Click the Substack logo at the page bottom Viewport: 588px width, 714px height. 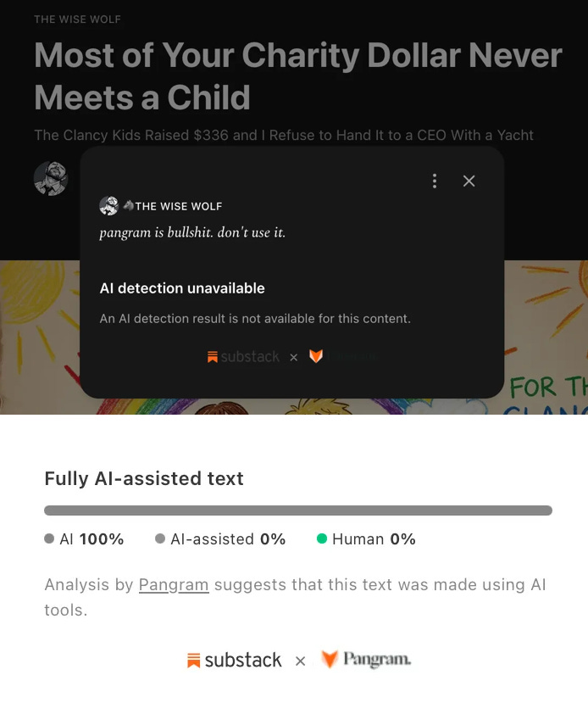(235, 660)
